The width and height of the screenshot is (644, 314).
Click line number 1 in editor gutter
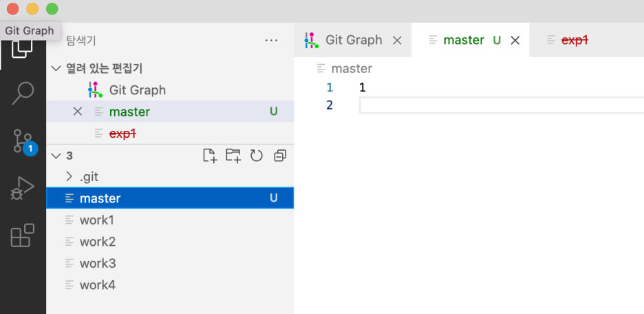pyautogui.click(x=330, y=87)
